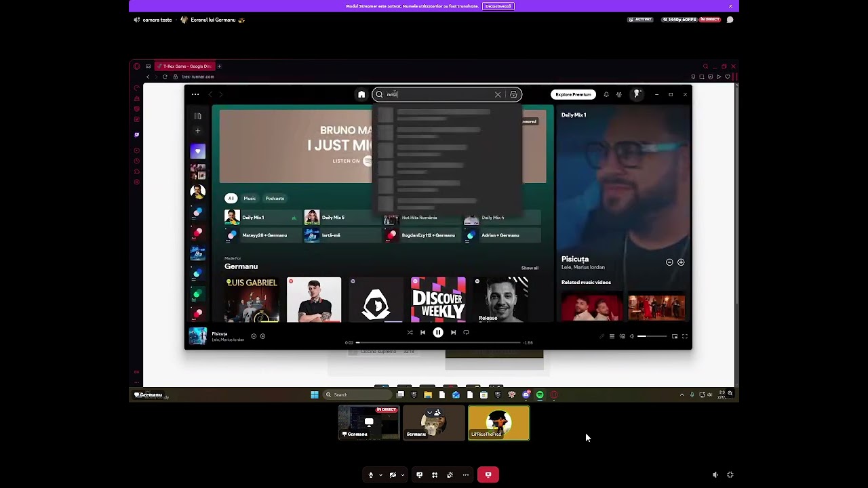Viewport: 868px width, 488px height.
Task: Open Daily Mix 4 tile
Action: click(501, 218)
